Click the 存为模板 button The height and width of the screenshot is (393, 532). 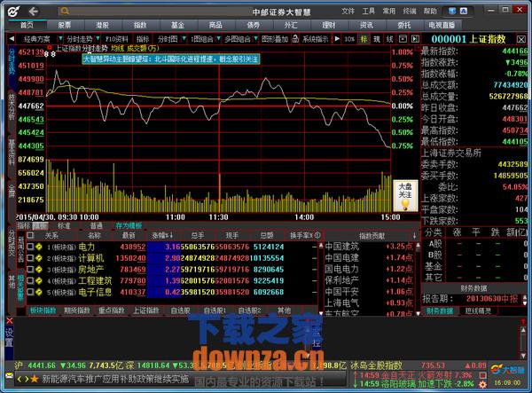[x=129, y=225]
